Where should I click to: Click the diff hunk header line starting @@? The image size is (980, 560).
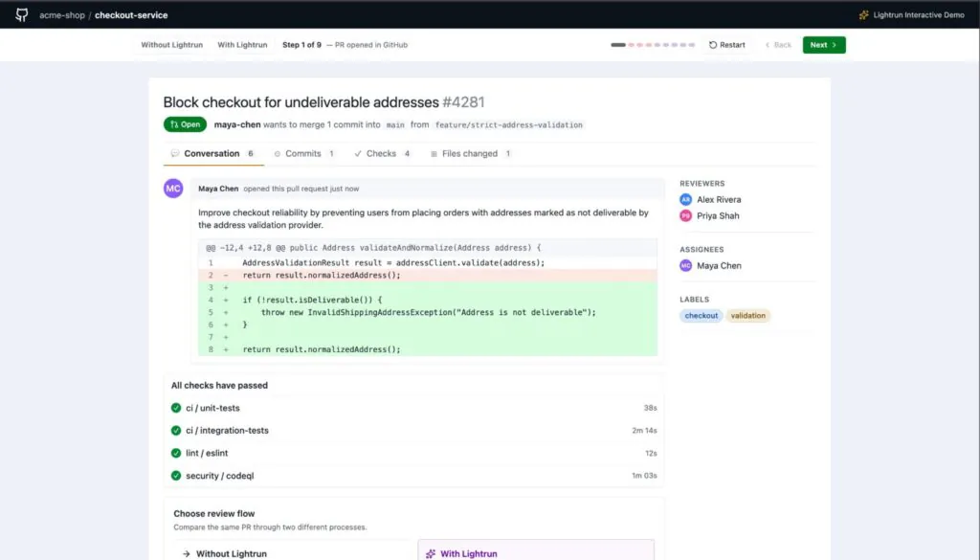tap(428, 248)
